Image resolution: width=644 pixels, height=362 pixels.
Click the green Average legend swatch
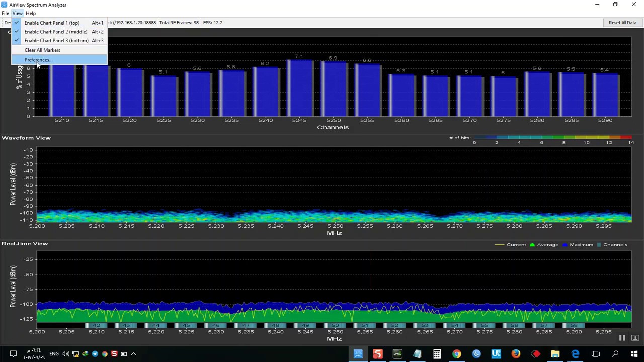(532, 245)
